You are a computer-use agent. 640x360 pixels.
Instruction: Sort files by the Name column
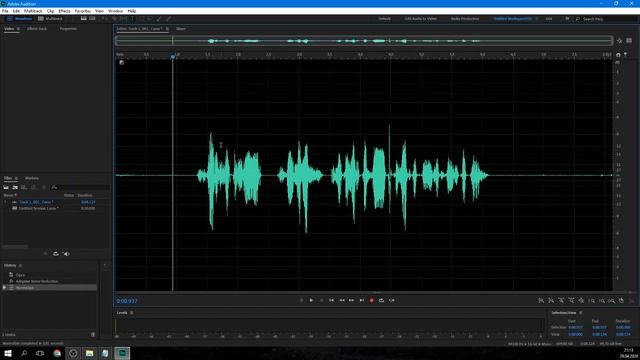(x=10, y=196)
